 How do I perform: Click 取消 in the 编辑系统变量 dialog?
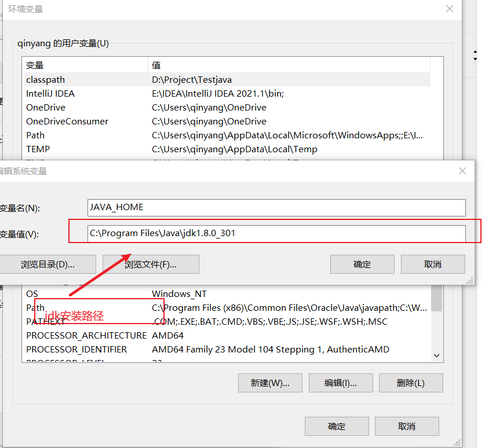pyautogui.click(x=433, y=264)
